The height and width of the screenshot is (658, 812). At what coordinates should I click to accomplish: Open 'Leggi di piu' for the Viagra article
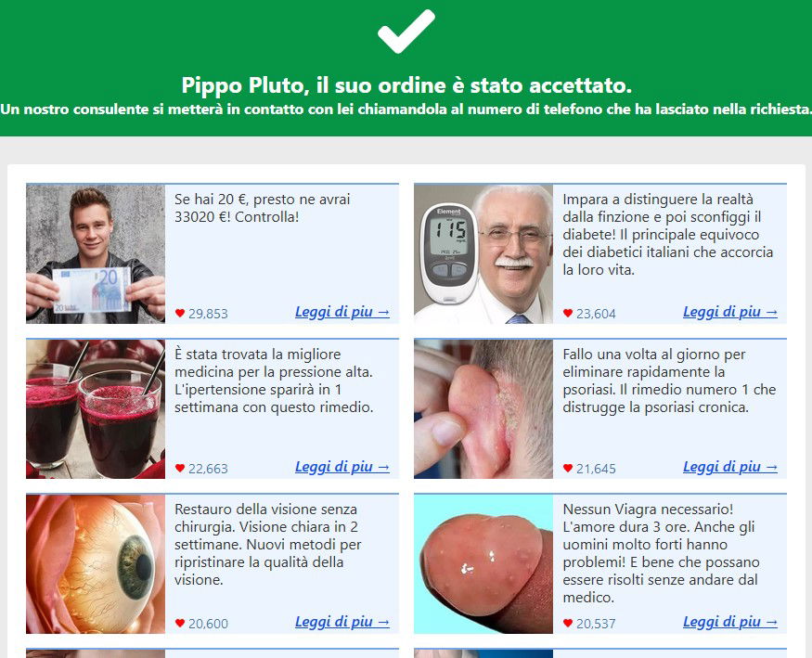pyautogui.click(x=730, y=621)
